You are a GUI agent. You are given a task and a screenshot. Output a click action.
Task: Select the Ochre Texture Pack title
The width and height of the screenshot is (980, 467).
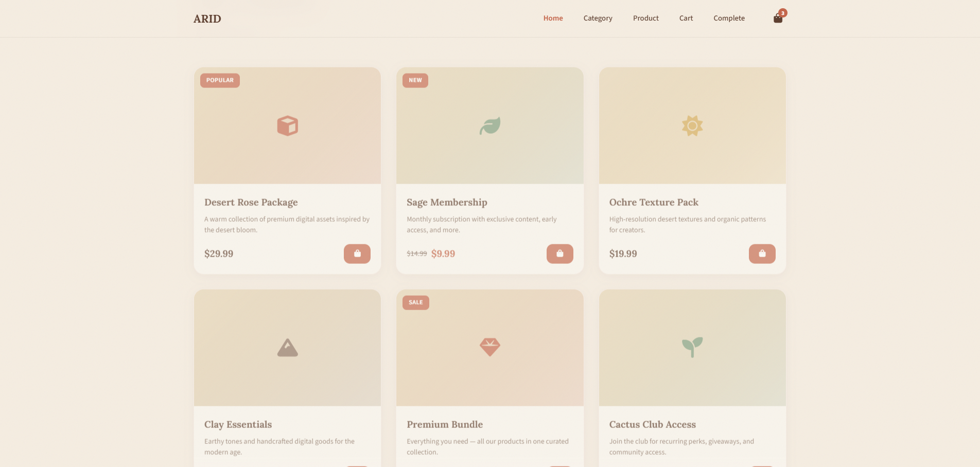point(654,202)
